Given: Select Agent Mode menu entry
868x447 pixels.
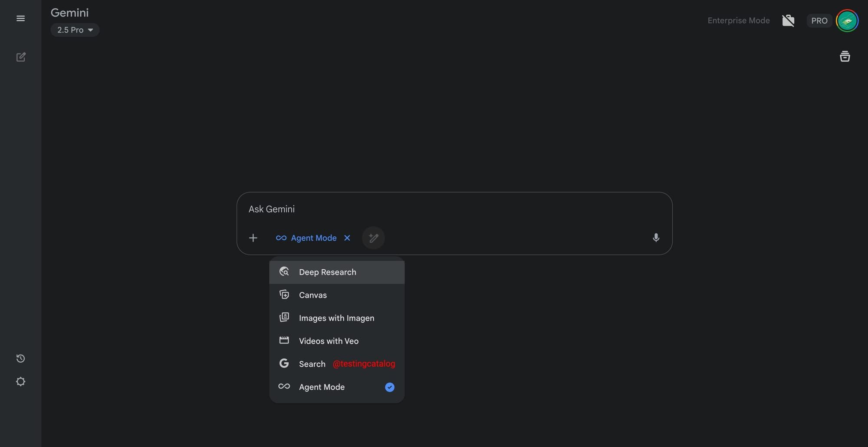Looking at the screenshot, I should pos(337,387).
